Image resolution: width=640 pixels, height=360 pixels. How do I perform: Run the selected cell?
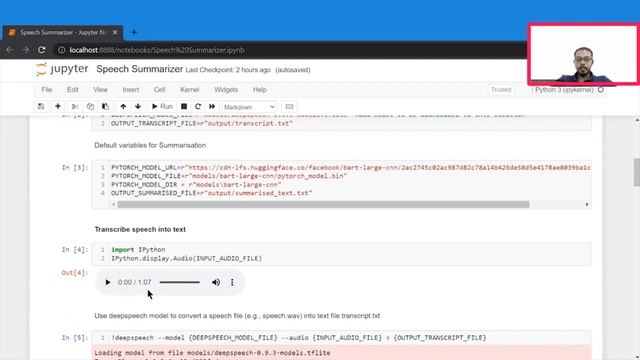click(x=162, y=107)
